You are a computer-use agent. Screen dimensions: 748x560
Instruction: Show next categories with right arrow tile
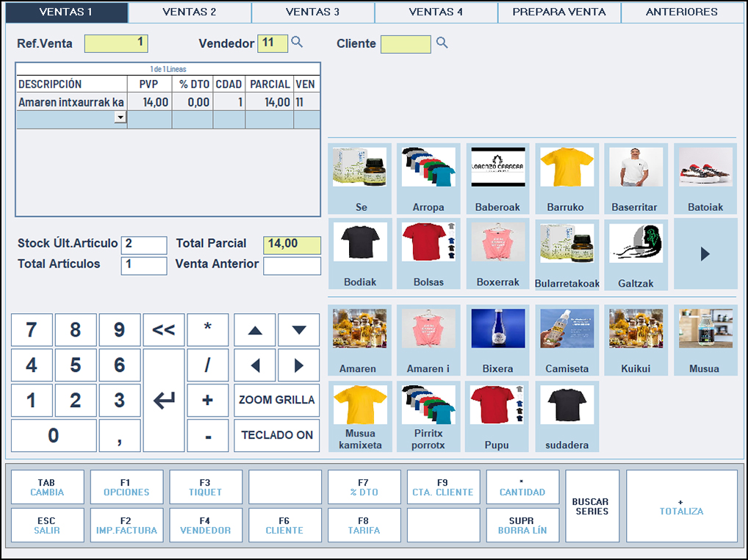[x=705, y=254]
